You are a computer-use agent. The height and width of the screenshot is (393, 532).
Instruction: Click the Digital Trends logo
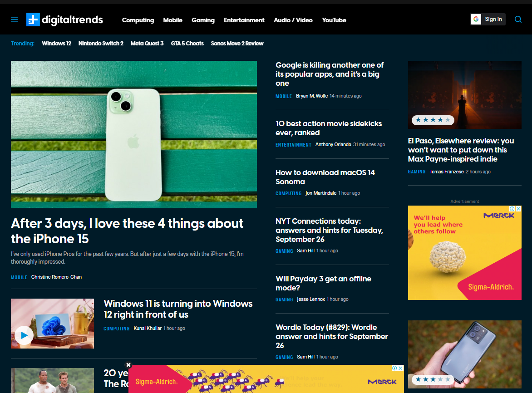64,20
